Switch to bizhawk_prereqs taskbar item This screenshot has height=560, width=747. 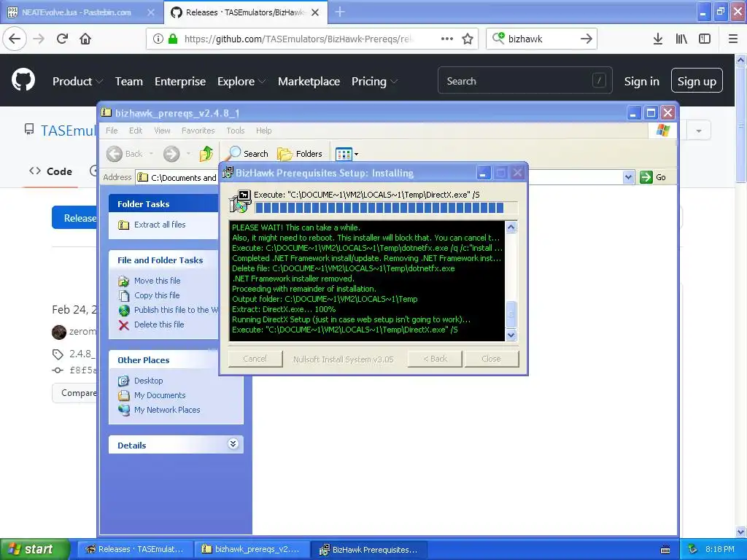pyautogui.click(x=252, y=549)
